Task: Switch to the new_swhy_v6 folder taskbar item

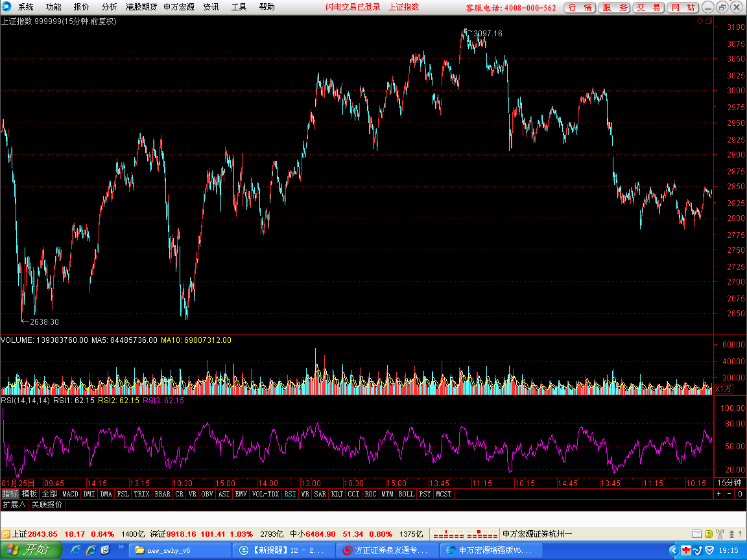Action: 180,550
